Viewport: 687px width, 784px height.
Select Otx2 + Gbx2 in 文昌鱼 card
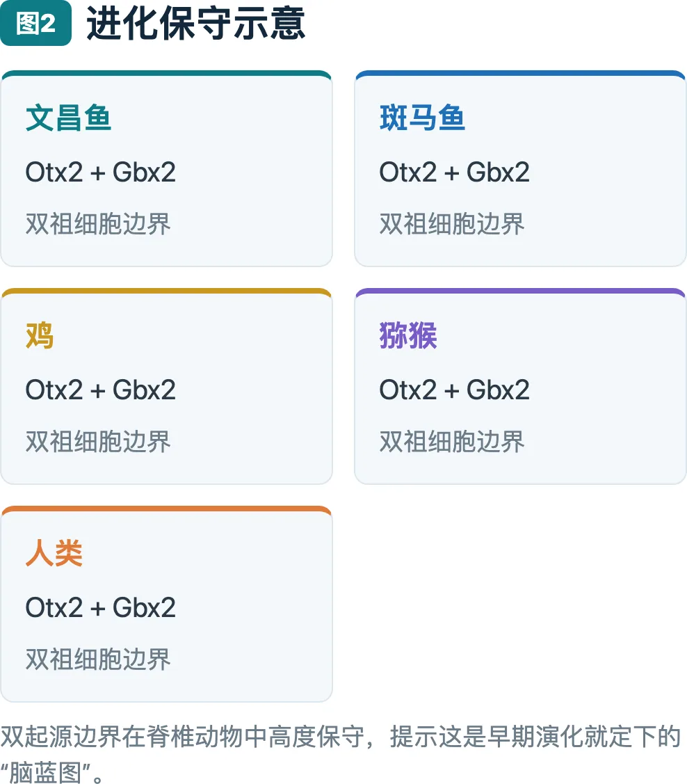(100, 172)
